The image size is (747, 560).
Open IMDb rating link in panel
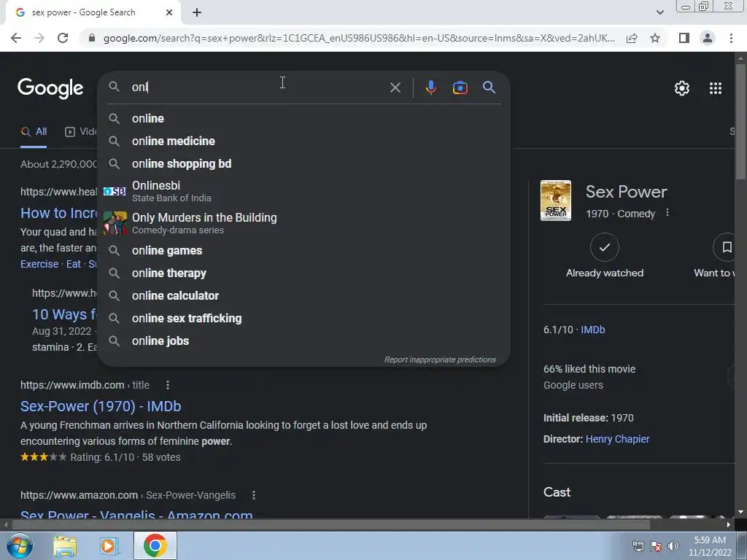(x=592, y=330)
